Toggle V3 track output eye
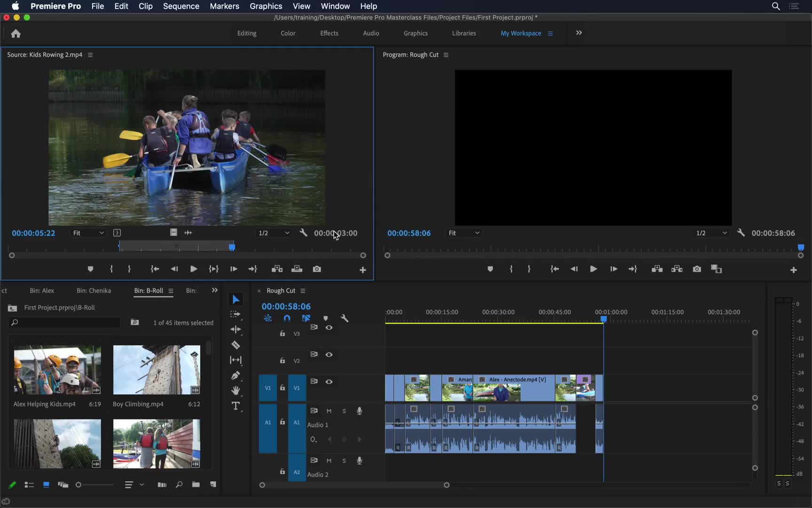The width and height of the screenshot is (812, 508). pos(329,327)
